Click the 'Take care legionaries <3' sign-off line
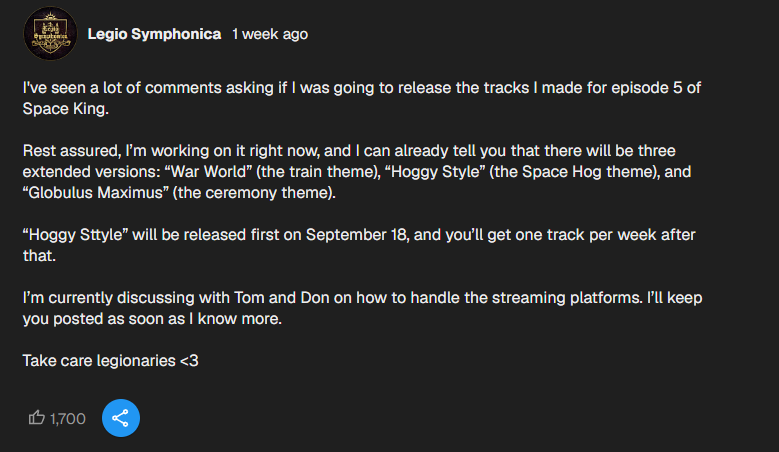This screenshot has width=779, height=452. [x=110, y=361]
